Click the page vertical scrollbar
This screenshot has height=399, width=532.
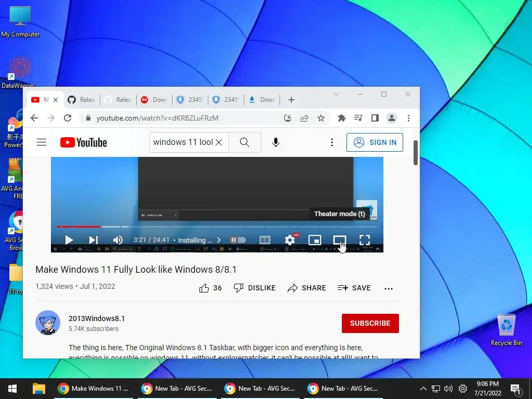point(416,153)
